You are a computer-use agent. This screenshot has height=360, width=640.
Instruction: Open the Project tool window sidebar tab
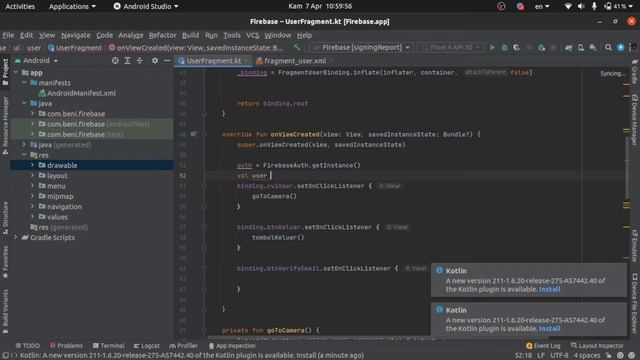coord(5,72)
